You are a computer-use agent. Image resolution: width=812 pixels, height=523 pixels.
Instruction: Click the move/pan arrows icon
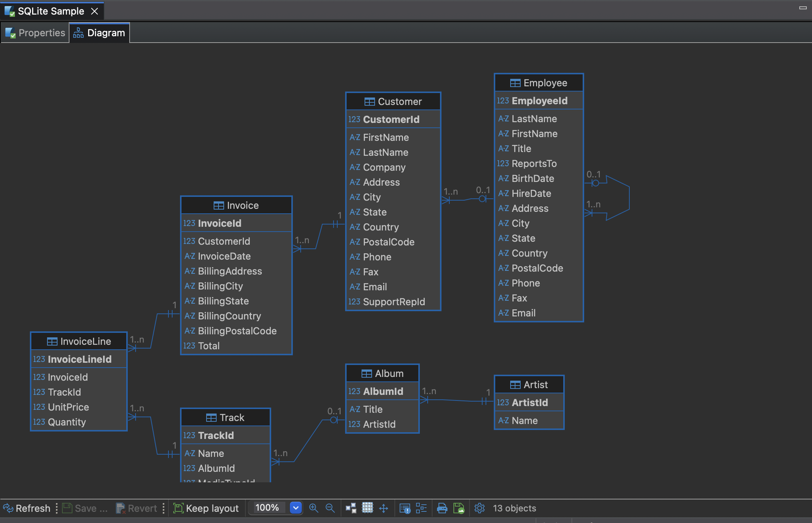click(384, 508)
